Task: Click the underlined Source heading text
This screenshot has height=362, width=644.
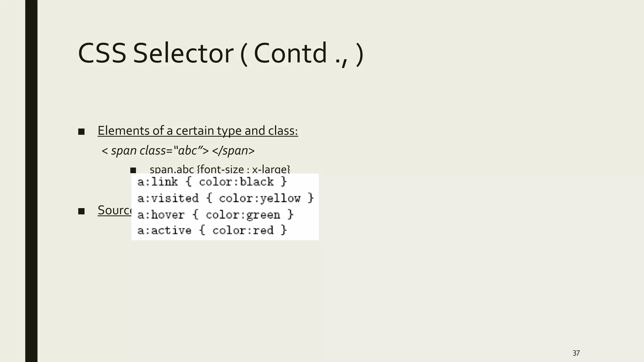Action: pos(114,210)
